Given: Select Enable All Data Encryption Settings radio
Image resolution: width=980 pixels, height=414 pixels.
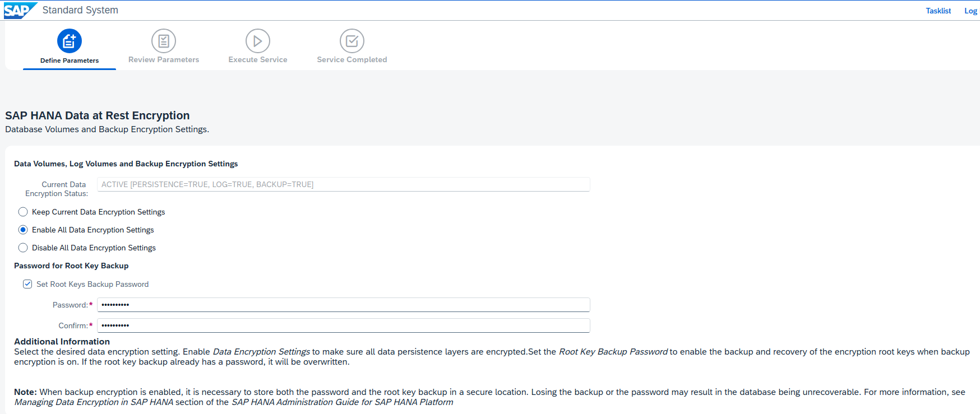Looking at the screenshot, I should [x=23, y=230].
